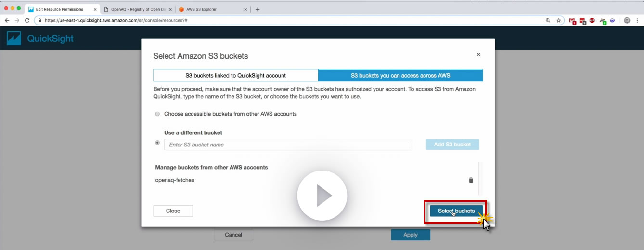The image size is (644, 250).
Task: Open the Chrome three-dot menu
Action: click(x=637, y=21)
